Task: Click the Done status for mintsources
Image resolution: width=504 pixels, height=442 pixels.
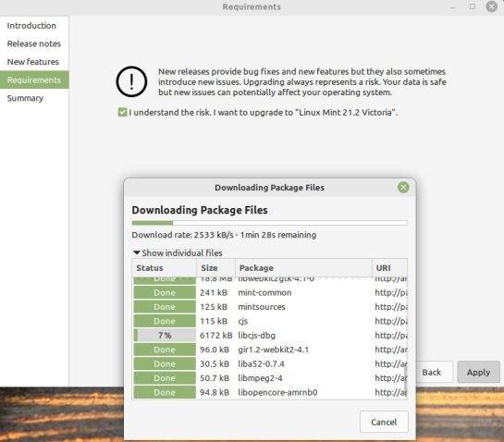Action: tap(165, 307)
